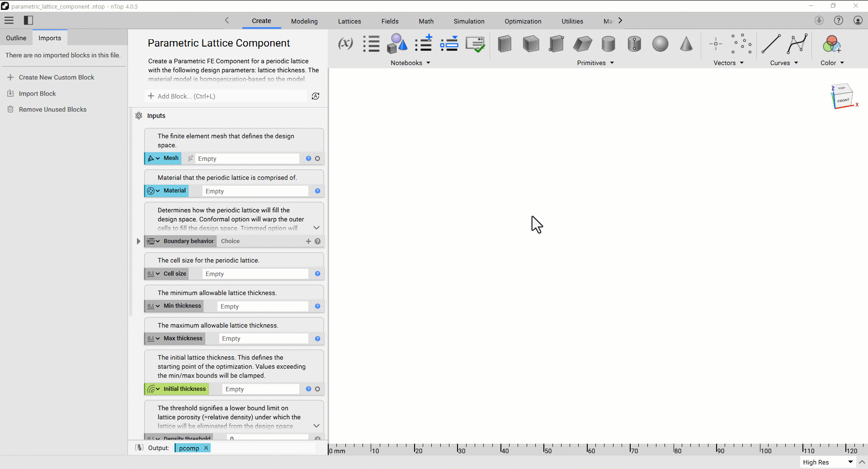The image size is (868, 469).
Task: Click the download updates icon
Action: 819,20
